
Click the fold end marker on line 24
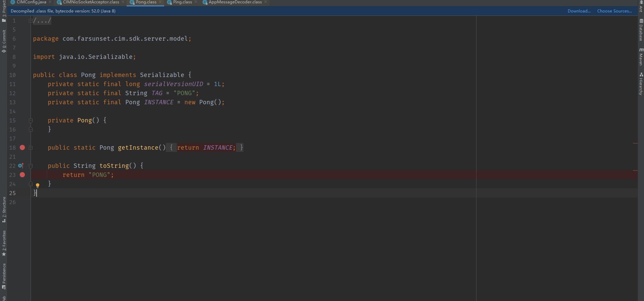point(31,184)
